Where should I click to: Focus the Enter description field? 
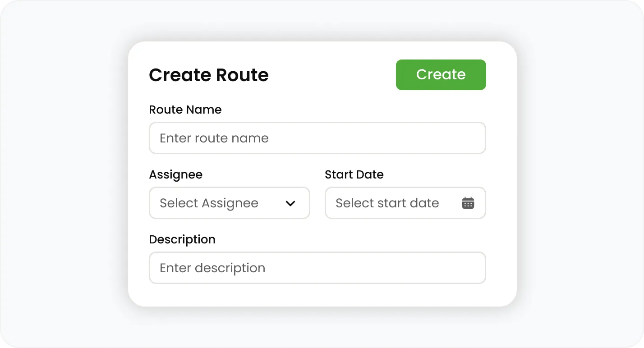click(317, 268)
